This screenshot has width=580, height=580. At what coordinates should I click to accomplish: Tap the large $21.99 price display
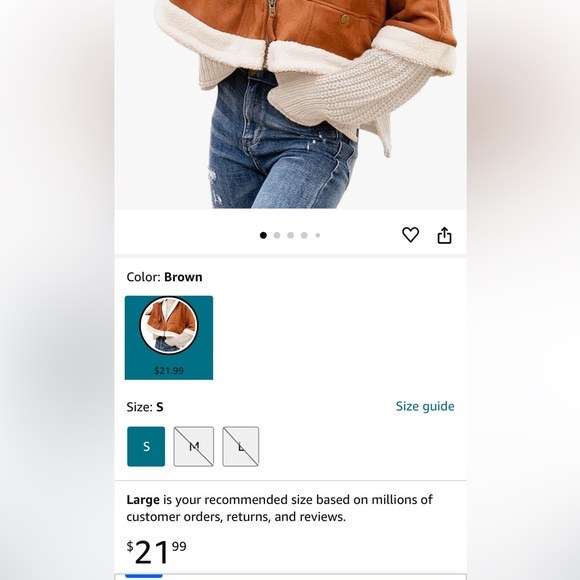click(x=156, y=552)
